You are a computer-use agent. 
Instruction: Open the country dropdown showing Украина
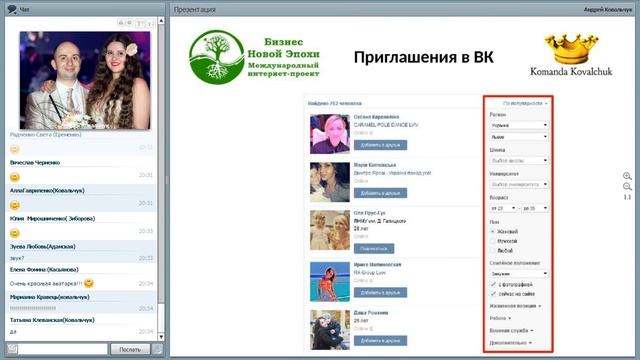[x=519, y=125]
